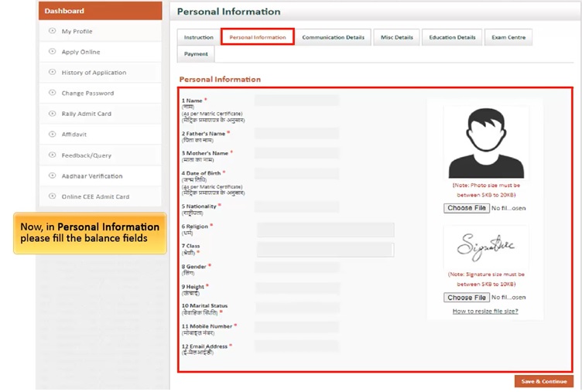
Task: Open Online CEE Admit Card
Action: [100, 196]
